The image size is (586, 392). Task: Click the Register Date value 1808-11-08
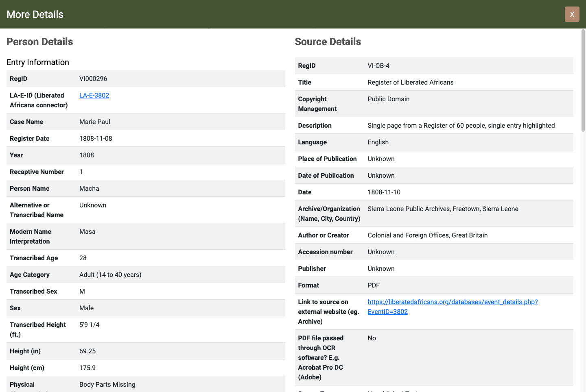(x=96, y=138)
